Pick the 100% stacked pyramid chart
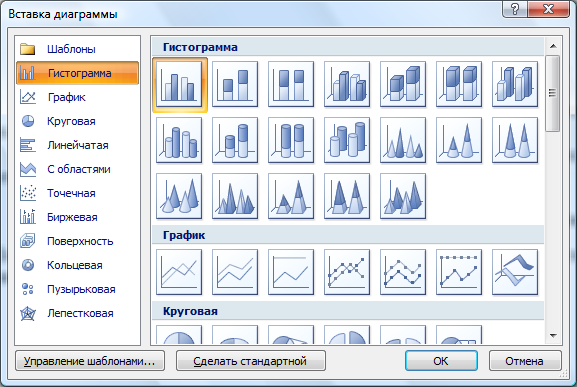The height and width of the screenshot is (387, 577). 347,196
